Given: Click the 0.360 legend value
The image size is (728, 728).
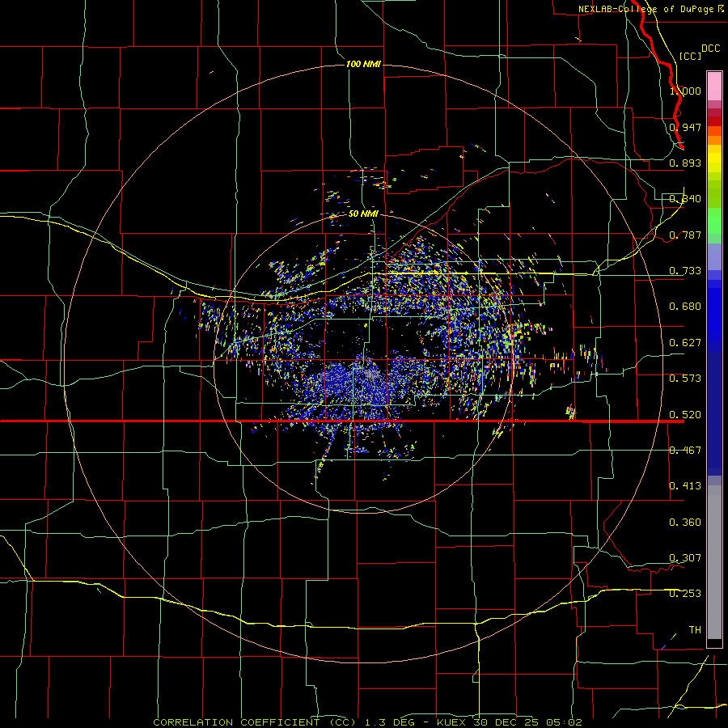Looking at the screenshot, I should pyautogui.click(x=685, y=523).
